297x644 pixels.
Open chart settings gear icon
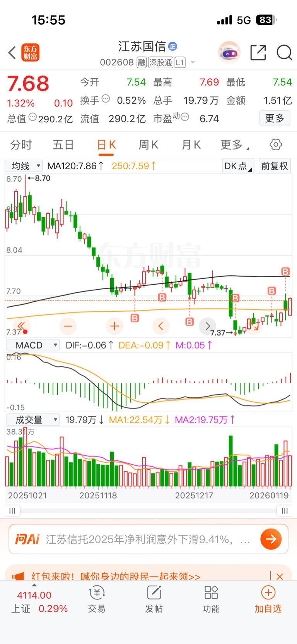pyautogui.click(x=276, y=145)
